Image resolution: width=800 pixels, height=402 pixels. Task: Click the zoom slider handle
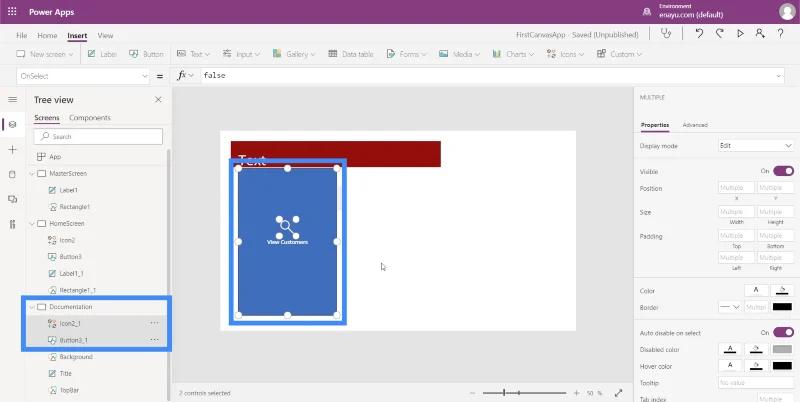click(504, 393)
